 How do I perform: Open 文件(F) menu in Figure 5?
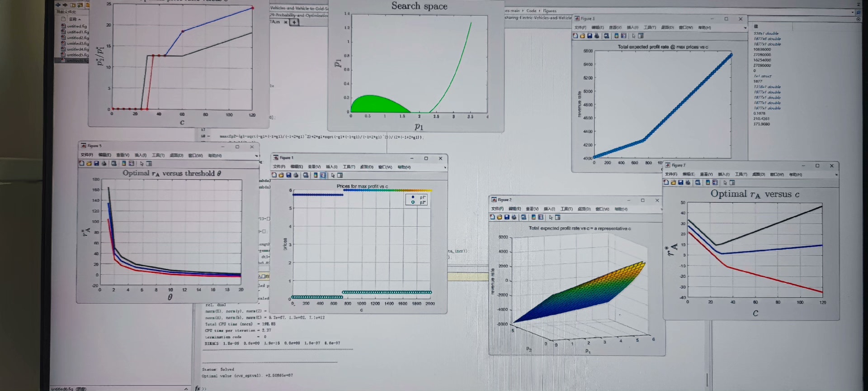(x=87, y=155)
